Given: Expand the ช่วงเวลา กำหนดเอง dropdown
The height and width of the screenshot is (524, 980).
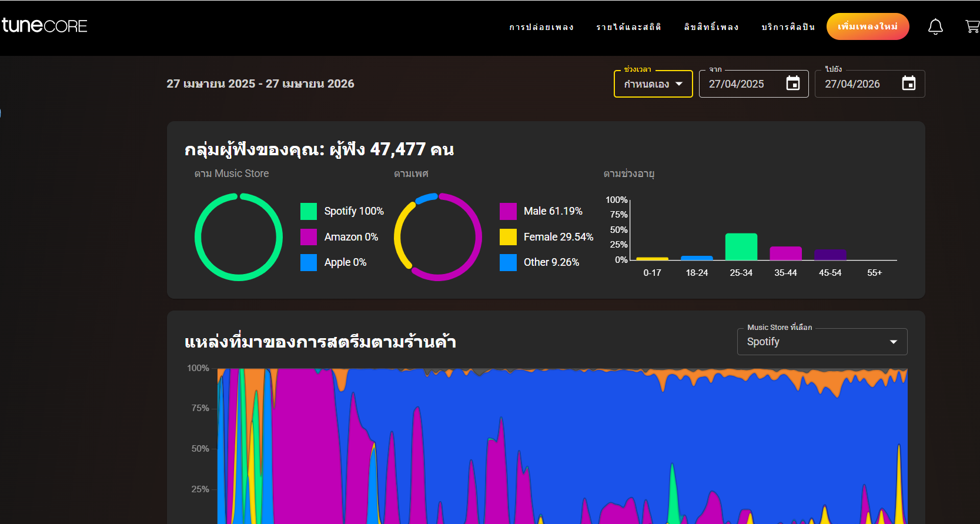Looking at the screenshot, I should tap(653, 84).
